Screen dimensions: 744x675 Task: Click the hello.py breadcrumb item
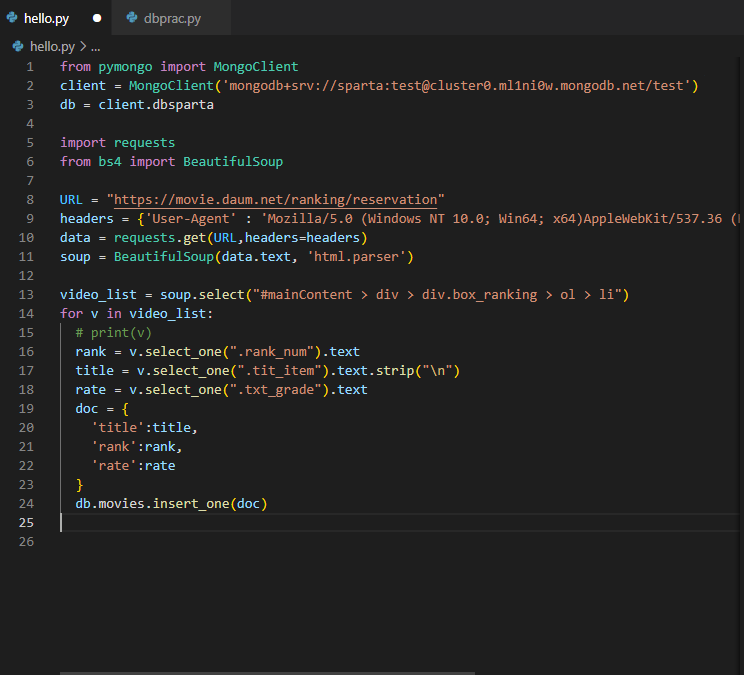[x=52, y=46]
